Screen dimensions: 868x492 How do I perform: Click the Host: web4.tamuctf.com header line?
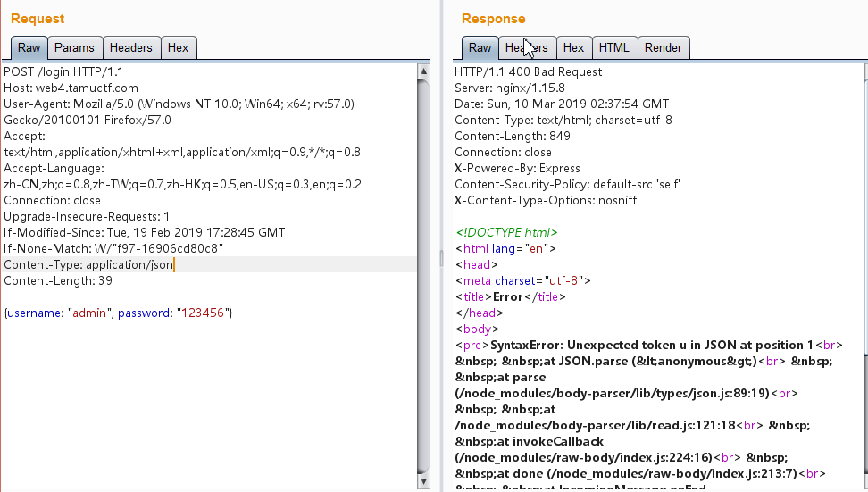[x=71, y=88]
